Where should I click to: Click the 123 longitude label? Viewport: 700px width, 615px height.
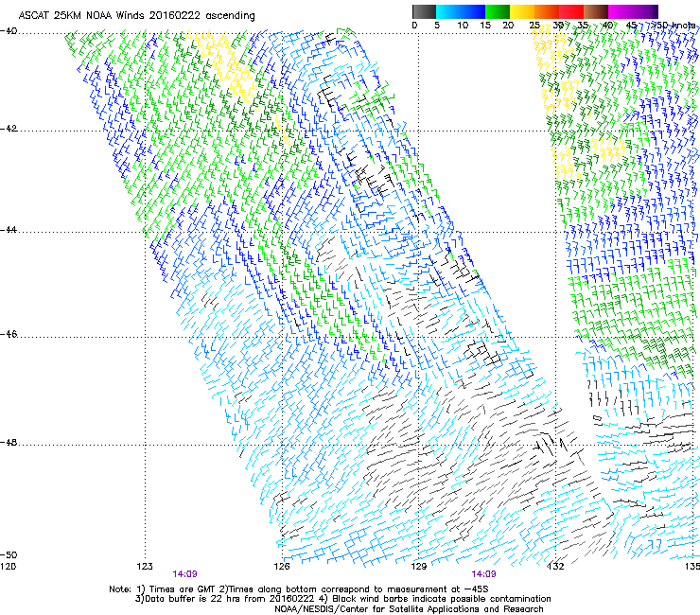(145, 567)
